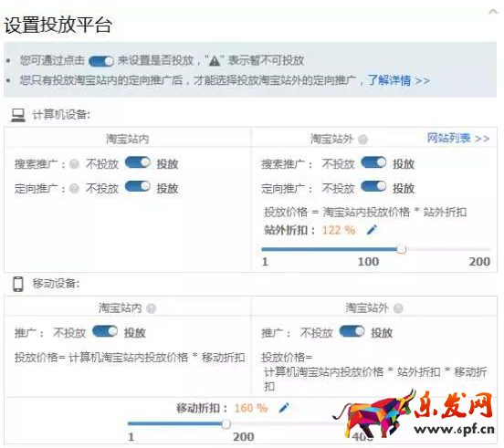Toggle mobile 淘宝站内 推广 switch

[x=105, y=331]
